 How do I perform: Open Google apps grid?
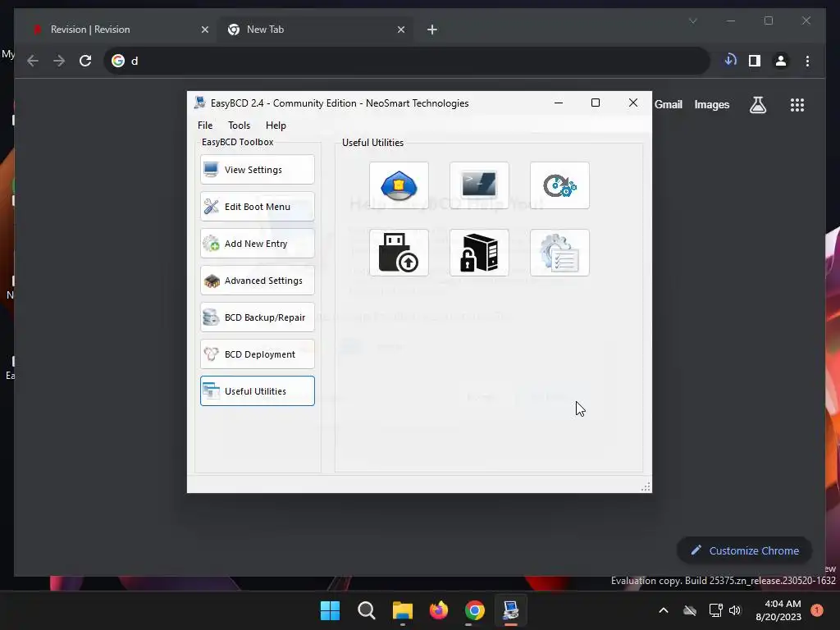coord(797,105)
